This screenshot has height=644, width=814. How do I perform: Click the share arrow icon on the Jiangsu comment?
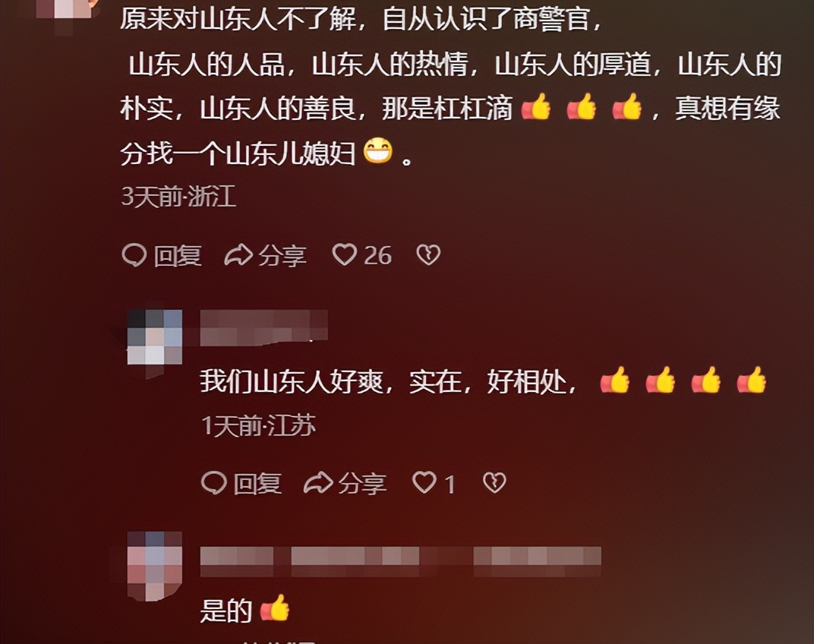318,483
